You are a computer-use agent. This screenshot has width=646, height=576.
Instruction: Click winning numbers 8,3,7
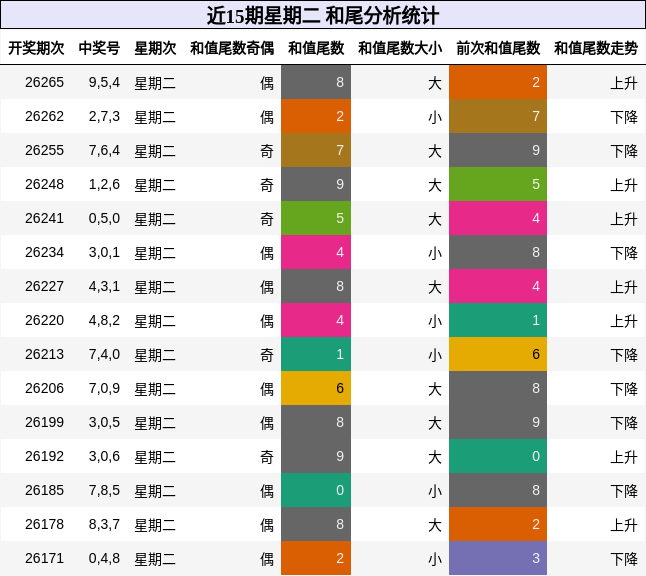coord(104,524)
